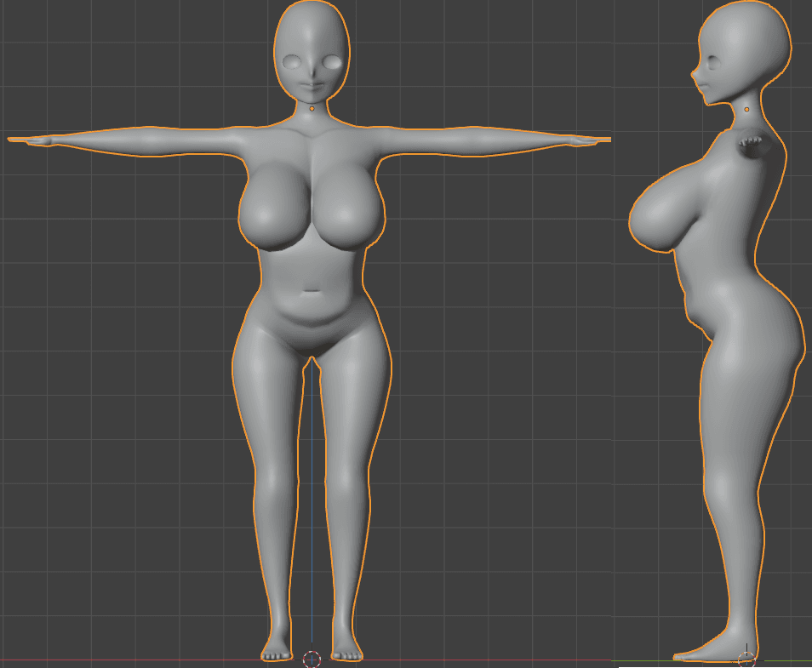Click the shoulder arm opening in side view
This screenshot has height=668, width=812.
pyautogui.click(x=754, y=146)
